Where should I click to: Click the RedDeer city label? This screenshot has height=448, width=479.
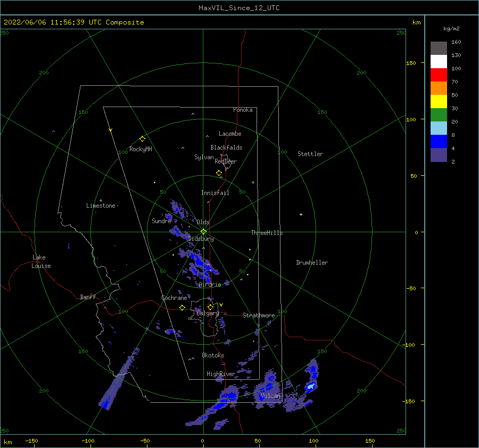226,161
